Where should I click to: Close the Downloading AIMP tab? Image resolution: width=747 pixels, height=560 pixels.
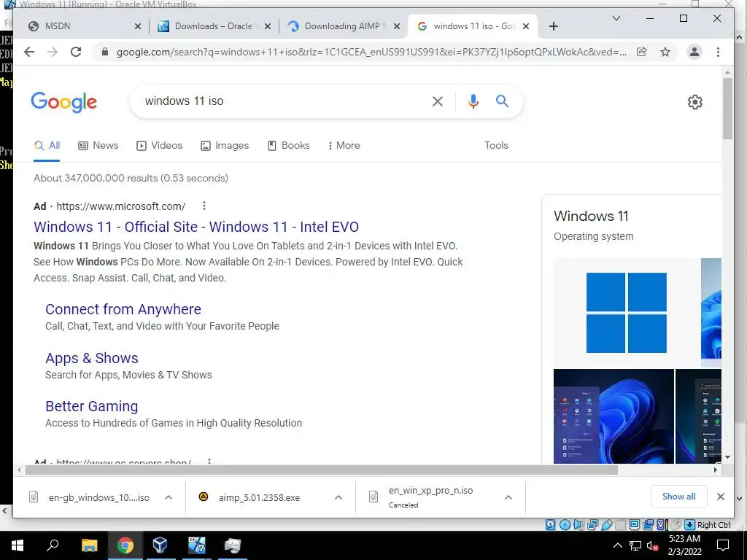(396, 26)
